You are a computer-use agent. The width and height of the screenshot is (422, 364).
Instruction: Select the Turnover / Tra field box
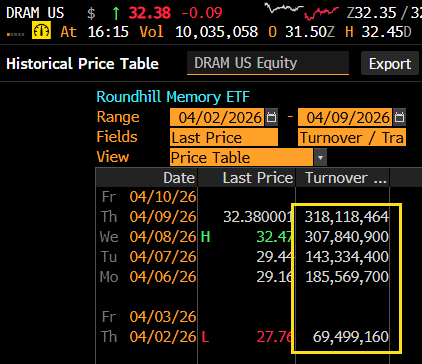(x=352, y=137)
